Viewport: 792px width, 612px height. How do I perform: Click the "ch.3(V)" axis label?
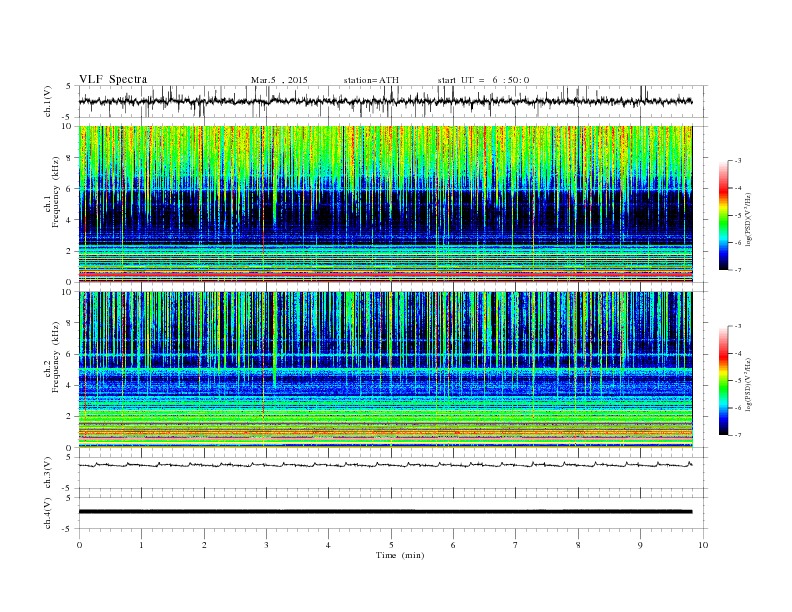48,473
